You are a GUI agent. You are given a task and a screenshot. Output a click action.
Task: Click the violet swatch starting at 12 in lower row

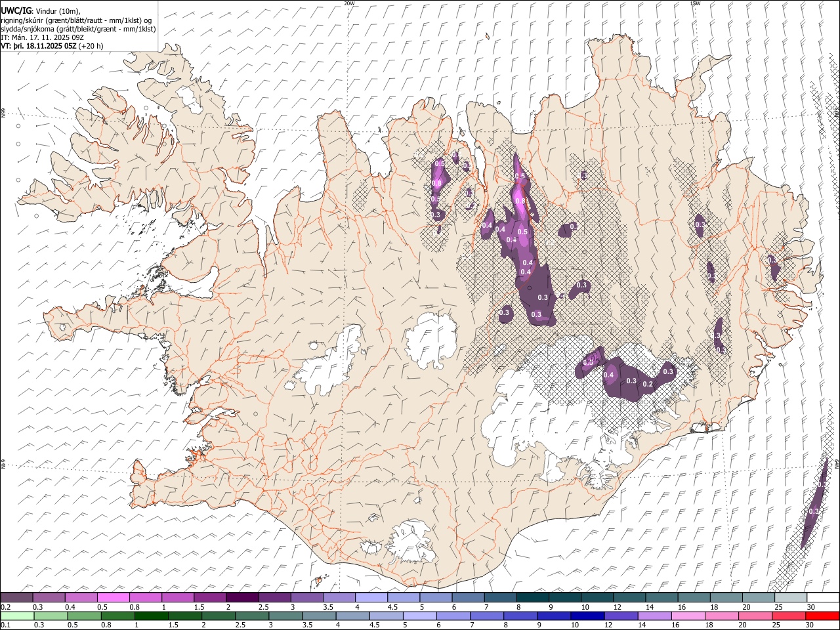click(x=621, y=616)
